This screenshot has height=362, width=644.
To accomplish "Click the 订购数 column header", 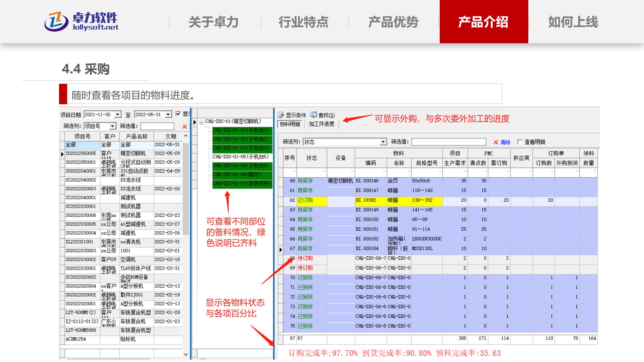I will pos(544,163).
